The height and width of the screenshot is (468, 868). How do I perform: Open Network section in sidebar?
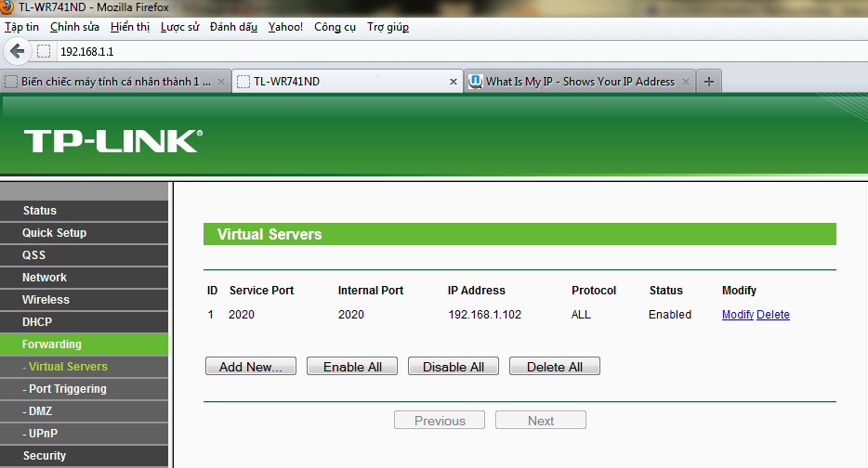pos(85,278)
